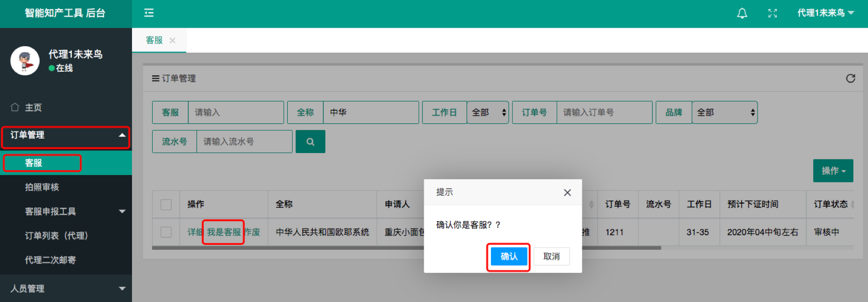Screen dimensions: 868x302
Task: Click the magnifier search button
Action: tap(310, 141)
